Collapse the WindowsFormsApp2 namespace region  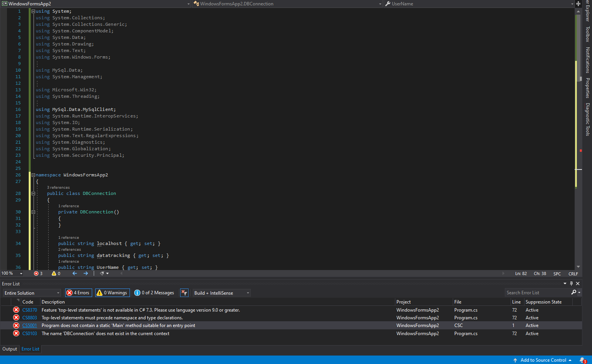33,174
